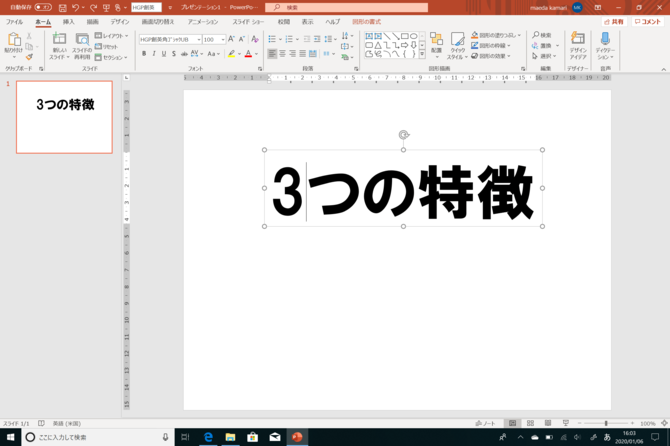The height and width of the screenshot is (446, 670).
Task: Open the font size dropdown showing 100
Action: (x=223, y=39)
